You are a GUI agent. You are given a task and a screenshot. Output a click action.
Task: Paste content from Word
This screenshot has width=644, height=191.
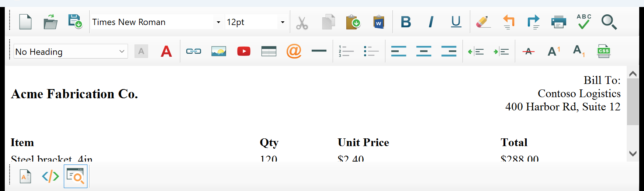coord(379,22)
